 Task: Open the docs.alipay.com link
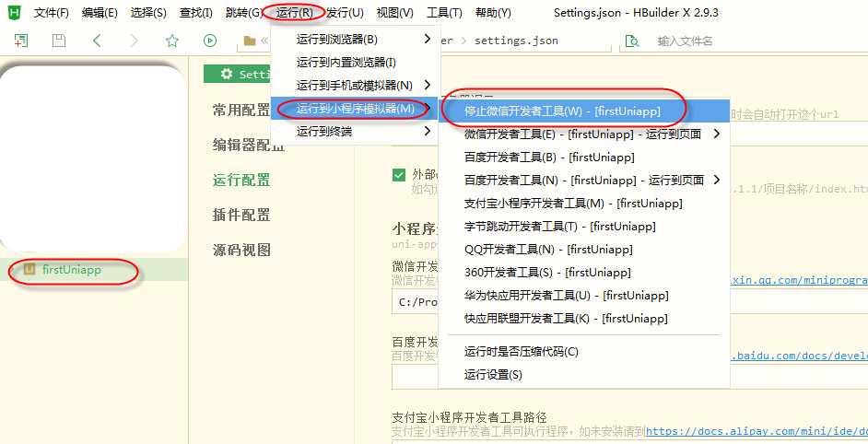coord(757,431)
